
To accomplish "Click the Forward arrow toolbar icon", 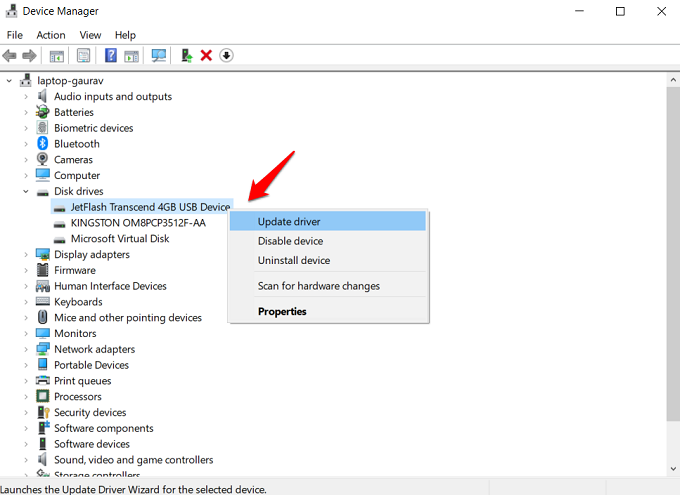I will (29, 56).
